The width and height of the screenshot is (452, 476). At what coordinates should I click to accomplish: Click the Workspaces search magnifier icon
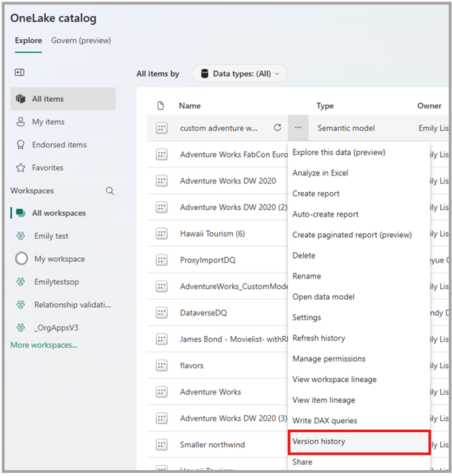click(x=110, y=191)
